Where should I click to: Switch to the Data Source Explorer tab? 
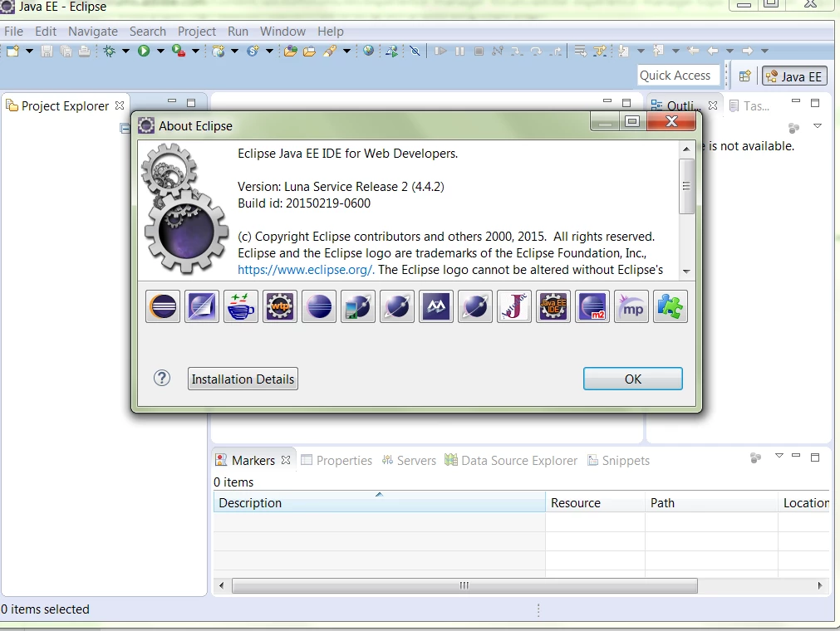(x=512, y=460)
